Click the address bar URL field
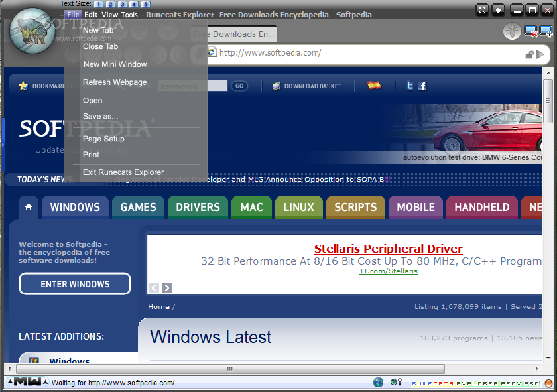Viewport: 557px width, 392px height. 370,53
